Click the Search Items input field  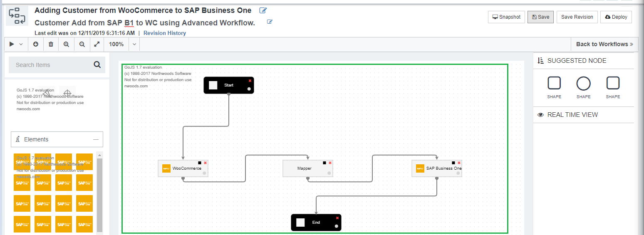tap(50, 65)
